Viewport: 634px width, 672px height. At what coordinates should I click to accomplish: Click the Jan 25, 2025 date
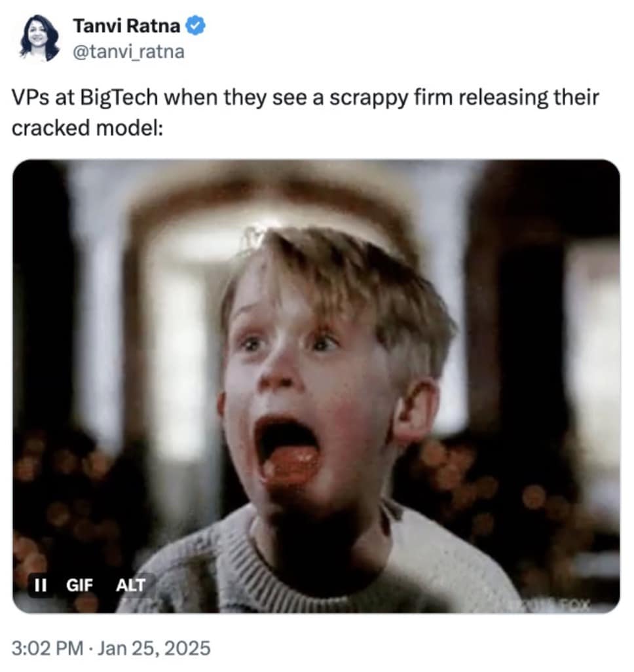tap(154, 648)
